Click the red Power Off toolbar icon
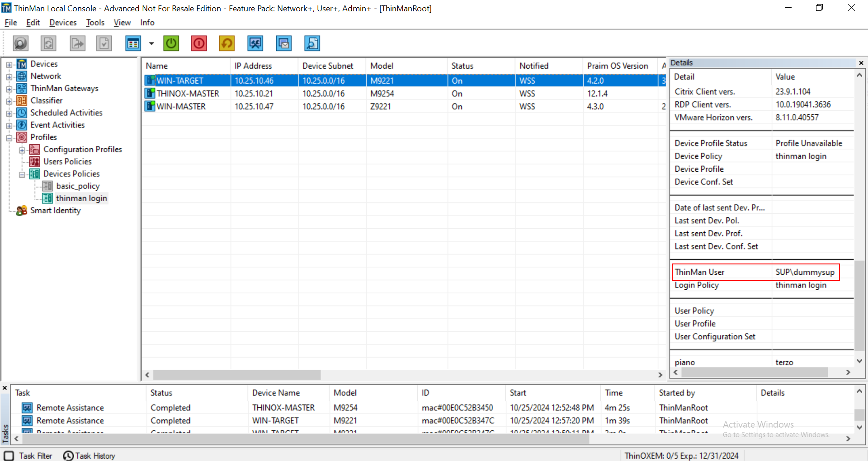Image resolution: width=868 pixels, height=461 pixels. pyautogui.click(x=199, y=43)
